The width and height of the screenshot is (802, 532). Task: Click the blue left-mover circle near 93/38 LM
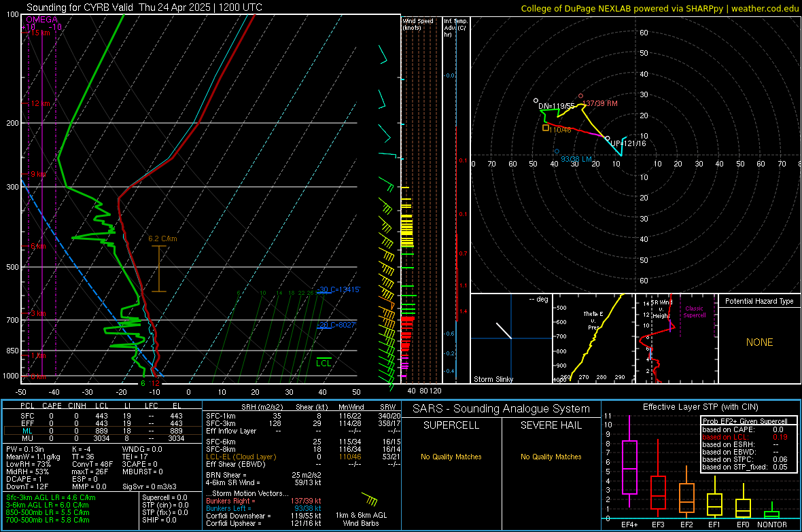coord(557,152)
